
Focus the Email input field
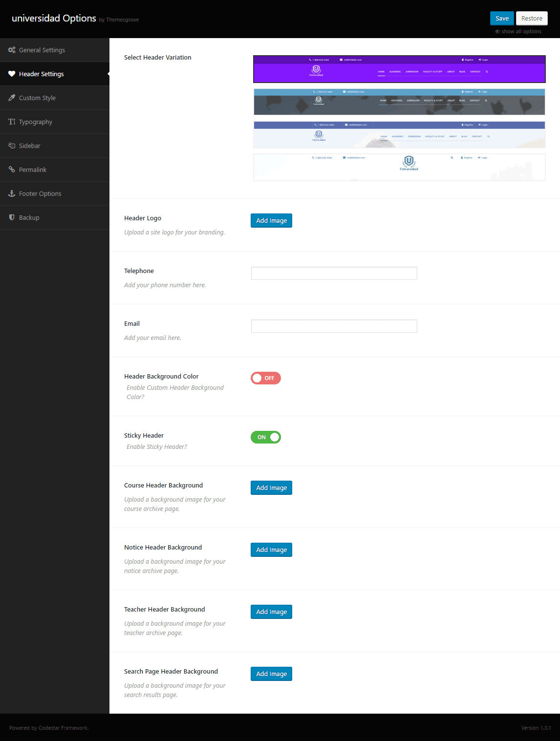click(x=334, y=326)
